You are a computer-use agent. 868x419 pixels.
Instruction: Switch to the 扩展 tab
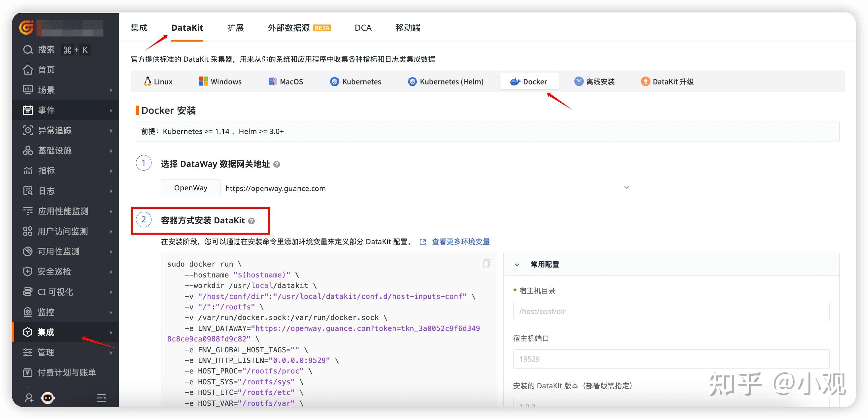coord(235,28)
